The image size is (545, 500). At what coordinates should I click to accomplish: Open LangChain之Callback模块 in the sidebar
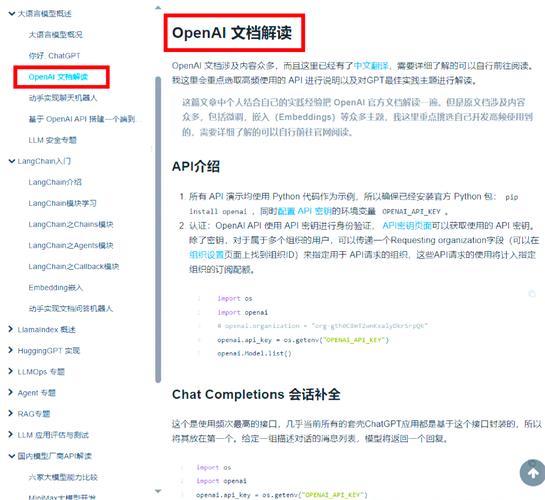coord(74,267)
